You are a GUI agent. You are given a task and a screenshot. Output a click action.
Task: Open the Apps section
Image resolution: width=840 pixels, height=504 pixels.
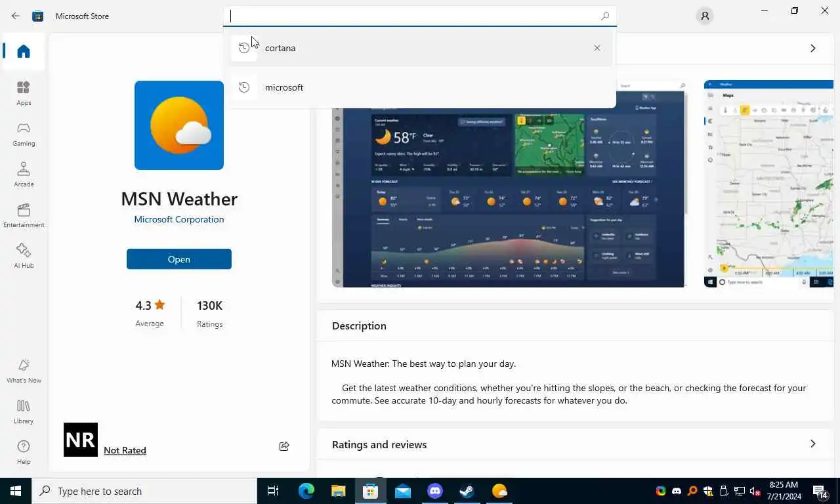pos(24,93)
